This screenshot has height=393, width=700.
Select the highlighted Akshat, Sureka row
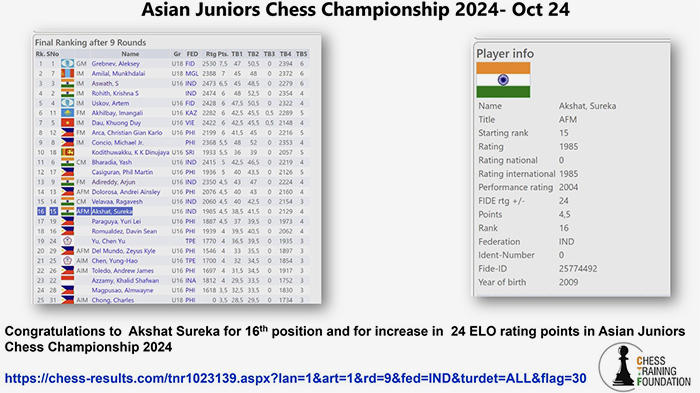[172, 212]
